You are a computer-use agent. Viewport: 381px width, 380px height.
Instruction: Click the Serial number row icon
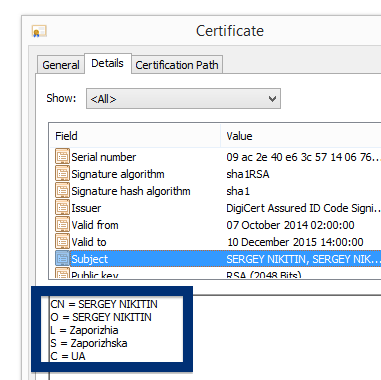coord(62,157)
